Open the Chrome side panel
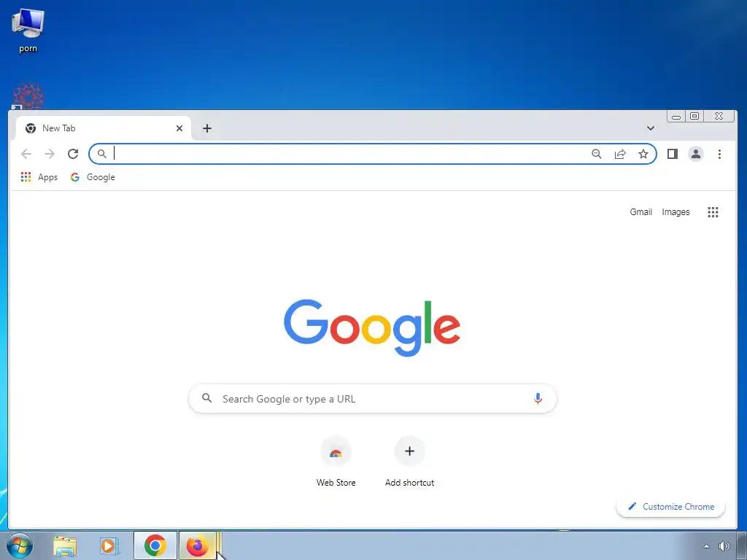Viewport: 747px width, 560px height. coord(672,154)
